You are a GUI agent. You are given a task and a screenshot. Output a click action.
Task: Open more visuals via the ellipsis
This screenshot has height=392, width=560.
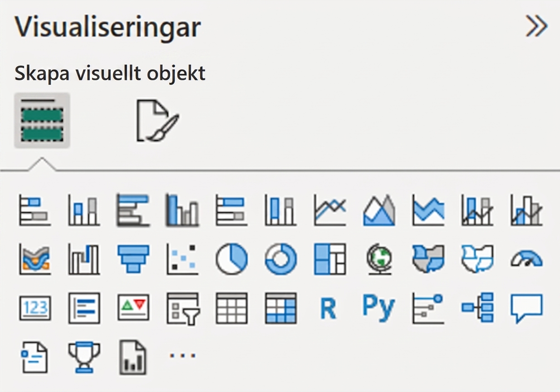coord(182,356)
